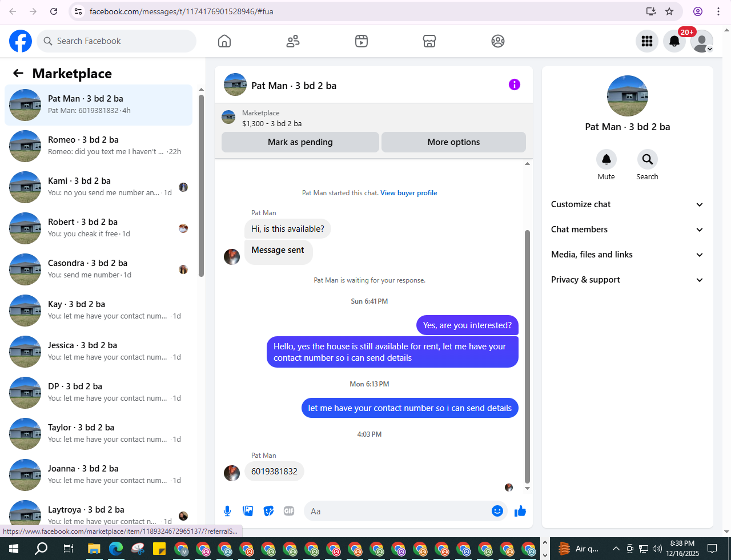Search in conversation magnifier icon
The image size is (731, 560).
coord(647,159)
